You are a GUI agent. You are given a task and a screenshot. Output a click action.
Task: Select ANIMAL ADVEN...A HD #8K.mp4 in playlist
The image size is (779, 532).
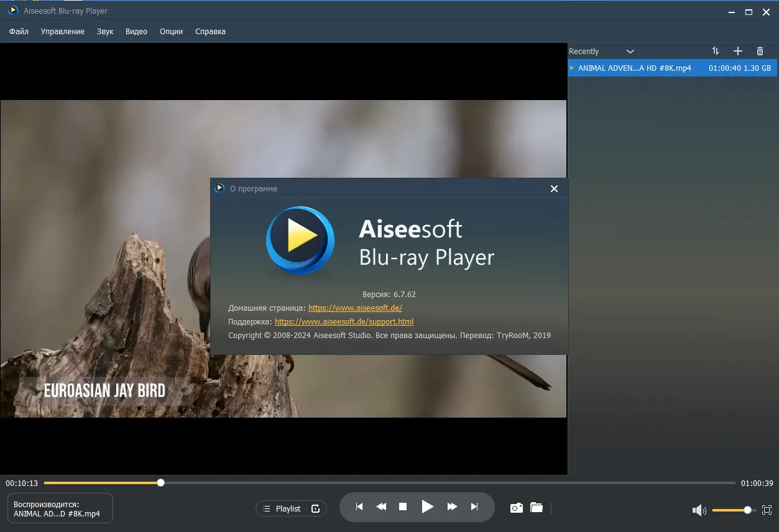pyautogui.click(x=672, y=68)
